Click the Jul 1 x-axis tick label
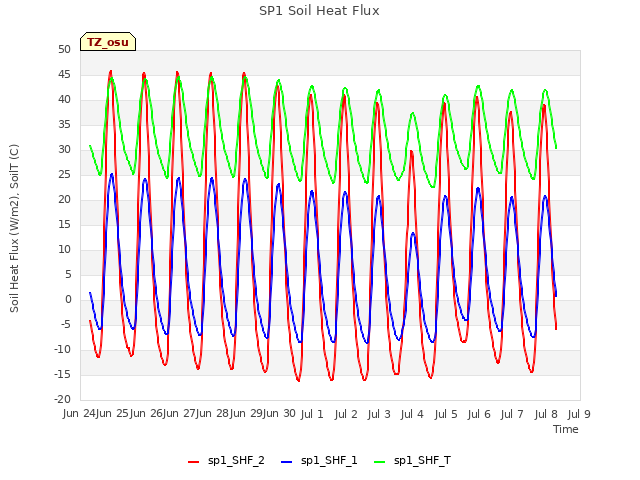Viewport: 640px width, 480px height. click(312, 414)
